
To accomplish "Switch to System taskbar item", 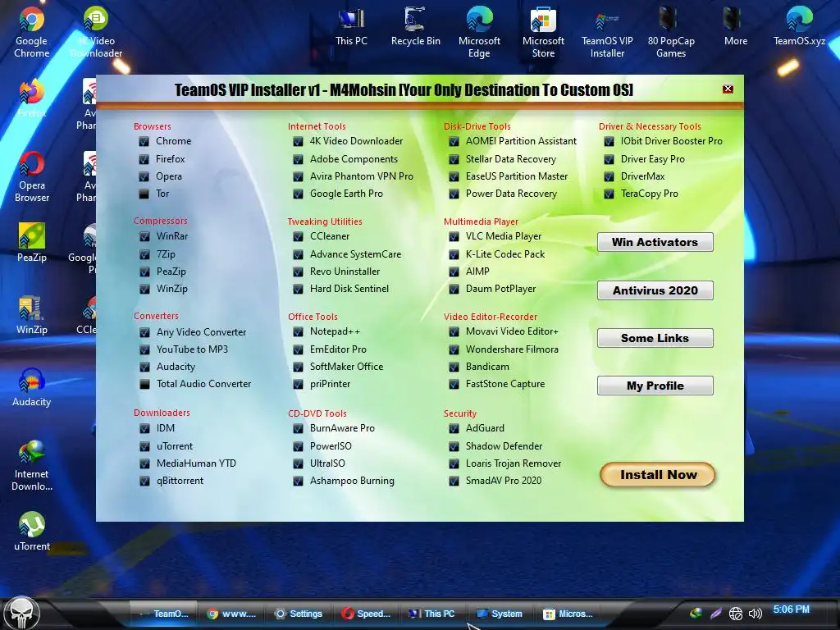I will 500,614.
